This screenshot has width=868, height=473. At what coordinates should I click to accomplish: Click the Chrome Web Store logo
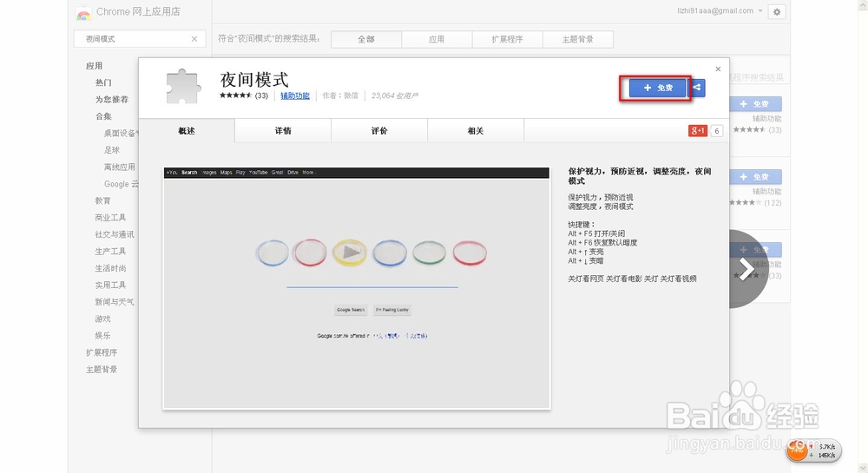tap(83, 13)
